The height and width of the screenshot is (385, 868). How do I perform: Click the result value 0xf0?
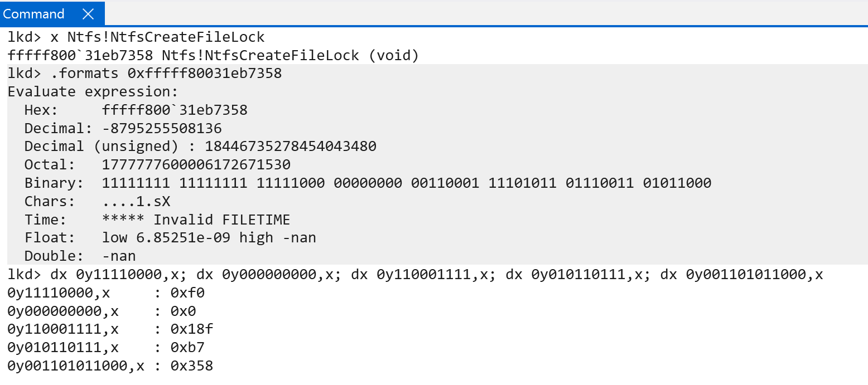pos(183,293)
